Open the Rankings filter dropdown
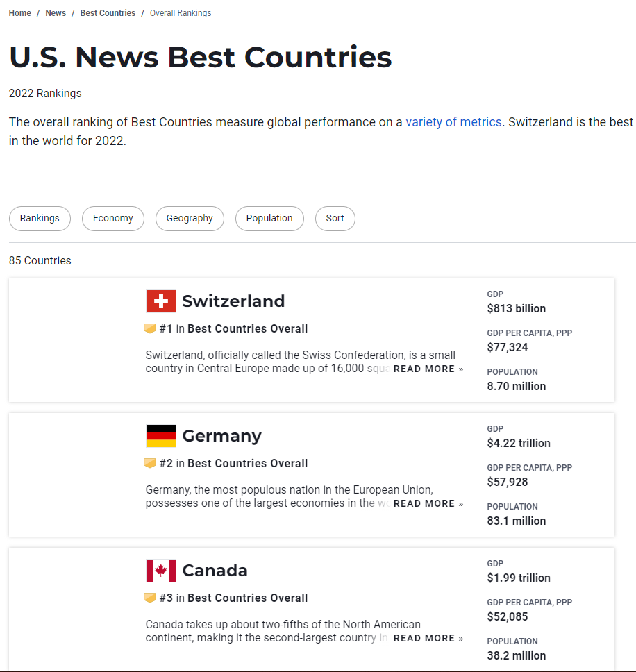Viewport: 636px width, 672px height. point(40,218)
